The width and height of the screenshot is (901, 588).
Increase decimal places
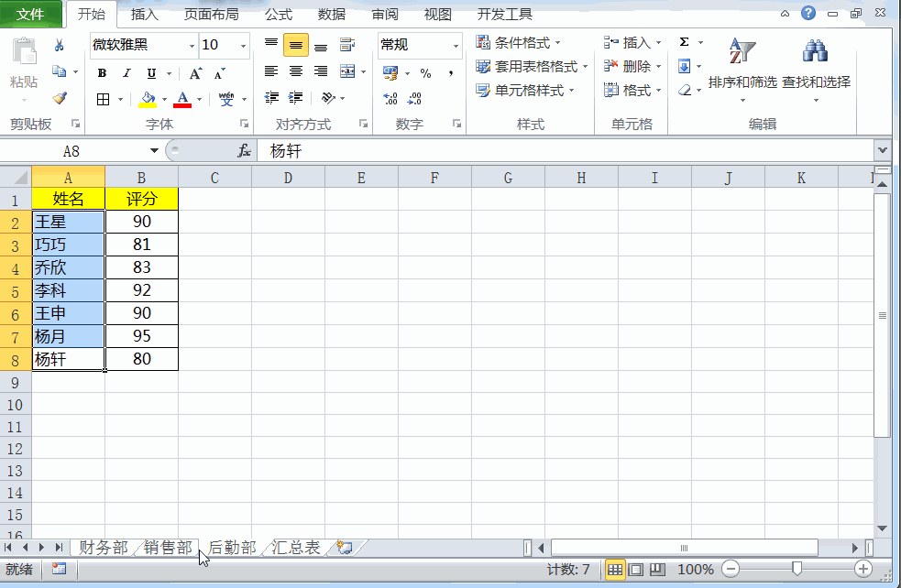coord(390,99)
